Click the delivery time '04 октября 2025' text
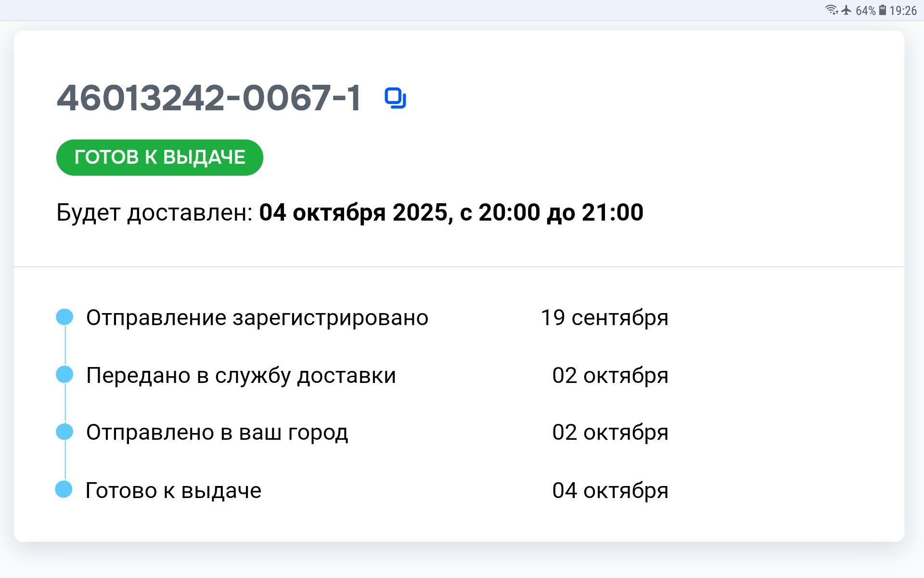The width and height of the screenshot is (924, 578). [x=354, y=212]
